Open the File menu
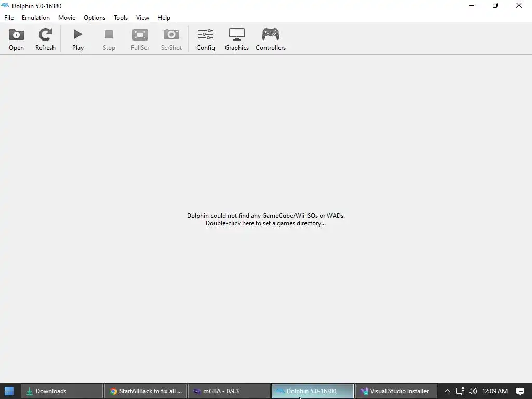532x399 pixels. 9,18
